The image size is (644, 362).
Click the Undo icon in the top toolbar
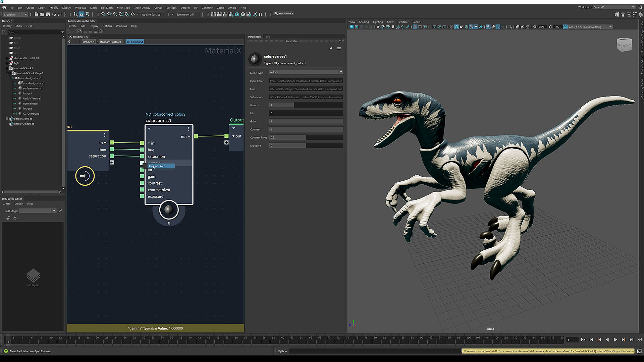(x=54, y=14)
